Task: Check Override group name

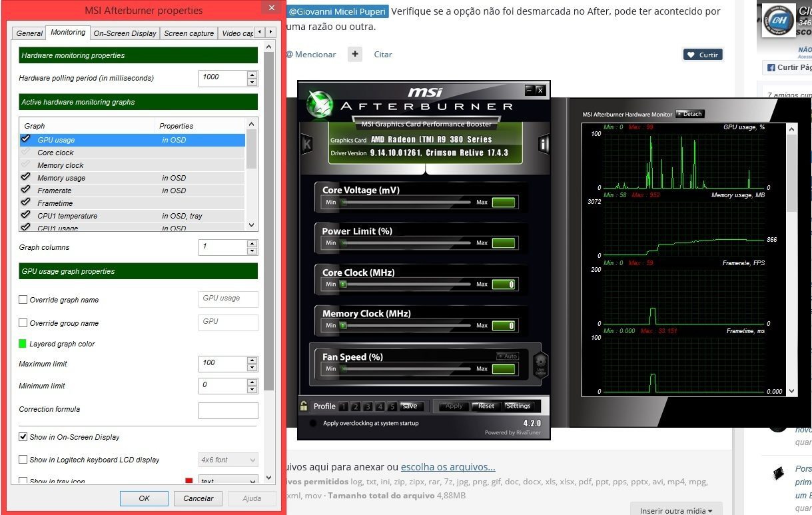Action: [23, 323]
